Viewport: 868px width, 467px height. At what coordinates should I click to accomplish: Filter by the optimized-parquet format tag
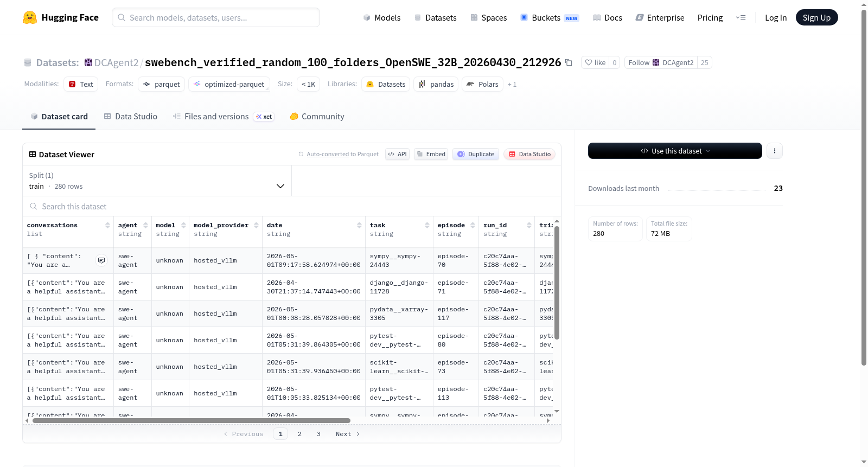point(228,84)
